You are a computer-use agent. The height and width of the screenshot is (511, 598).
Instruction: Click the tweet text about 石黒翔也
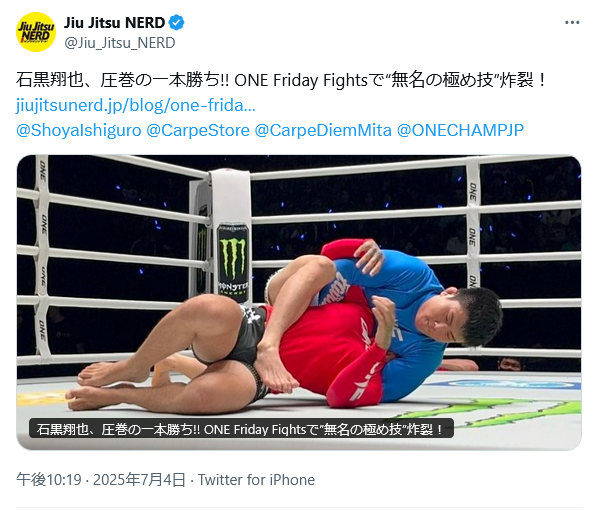click(x=281, y=80)
